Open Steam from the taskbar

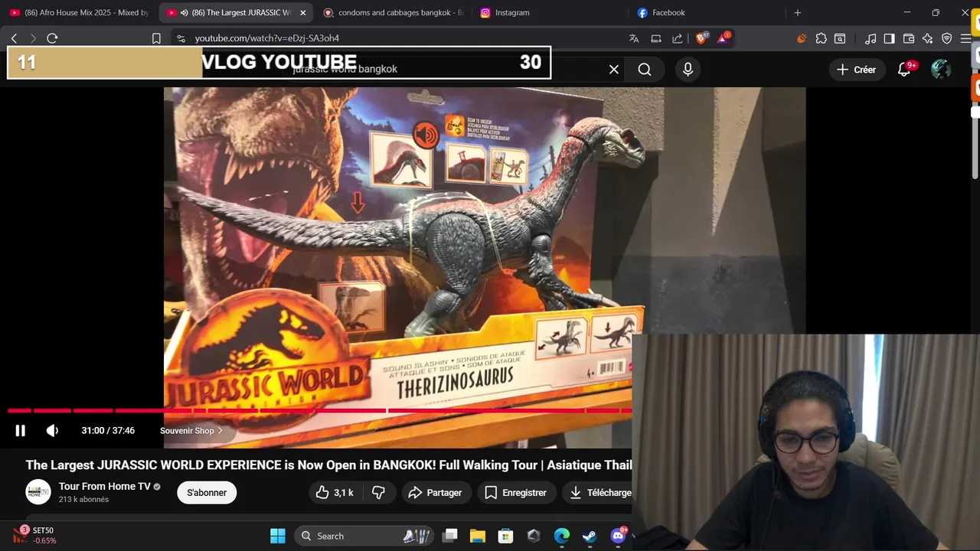click(590, 536)
